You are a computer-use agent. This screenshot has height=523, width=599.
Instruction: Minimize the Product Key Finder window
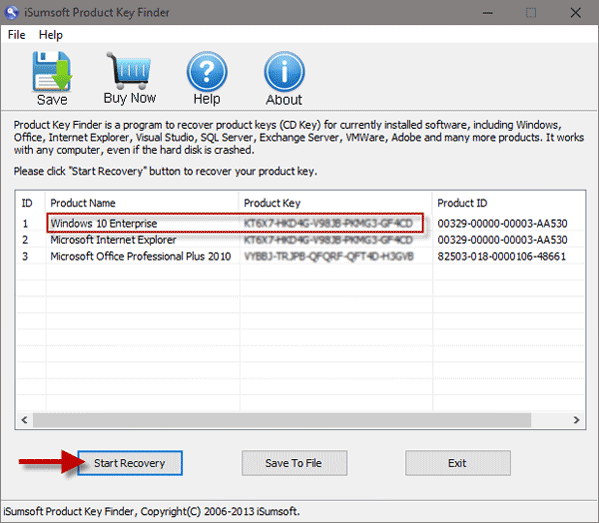pyautogui.click(x=487, y=13)
